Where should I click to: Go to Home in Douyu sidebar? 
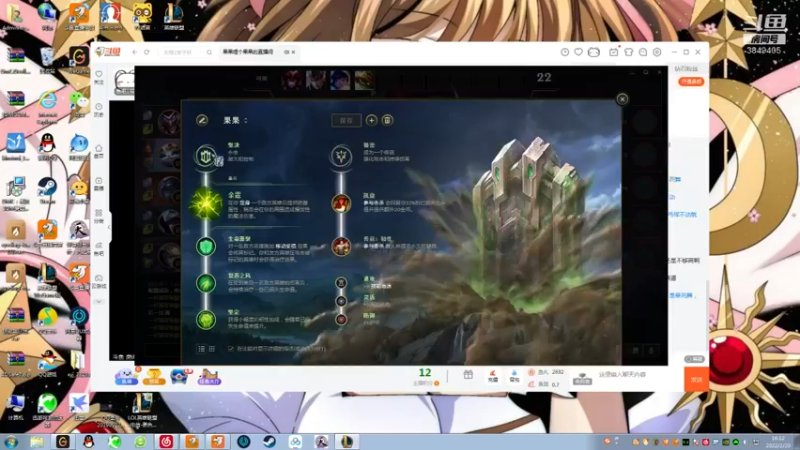point(99,152)
